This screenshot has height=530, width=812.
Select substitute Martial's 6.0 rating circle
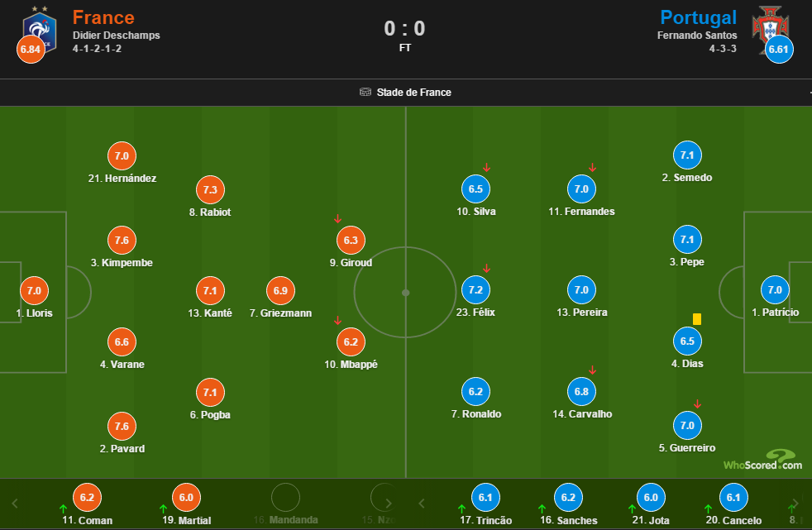click(x=185, y=498)
